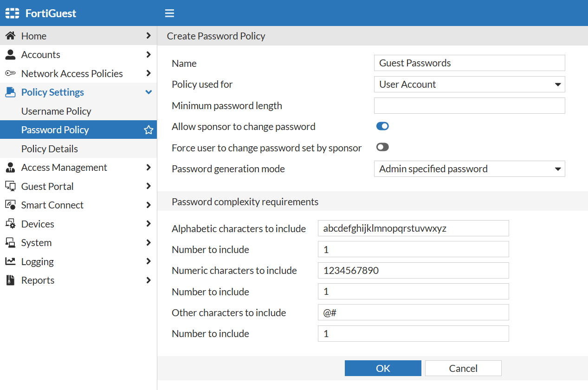Click the OK button
This screenshot has height=390, width=588.
pos(382,368)
